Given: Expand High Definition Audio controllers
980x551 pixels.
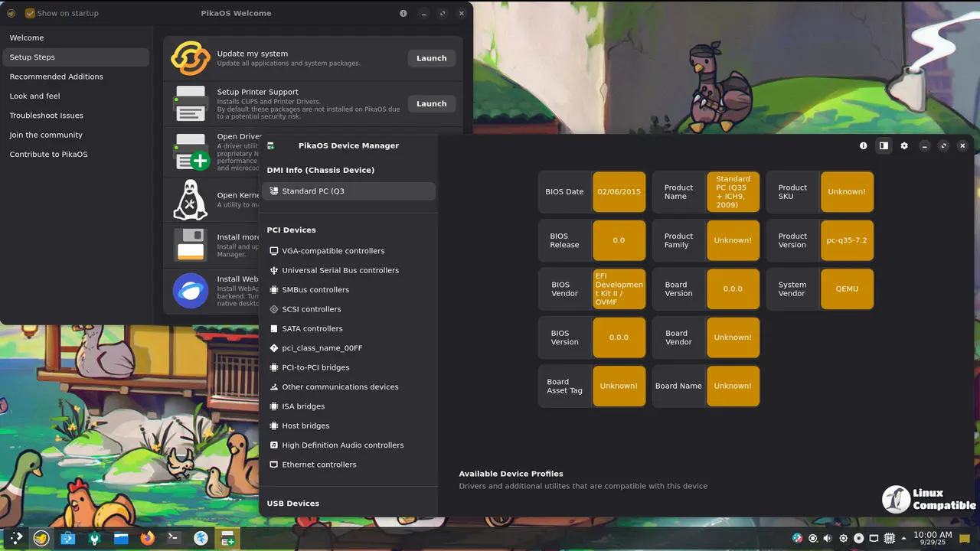Looking at the screenshot, I should click(x=342, y=445).
